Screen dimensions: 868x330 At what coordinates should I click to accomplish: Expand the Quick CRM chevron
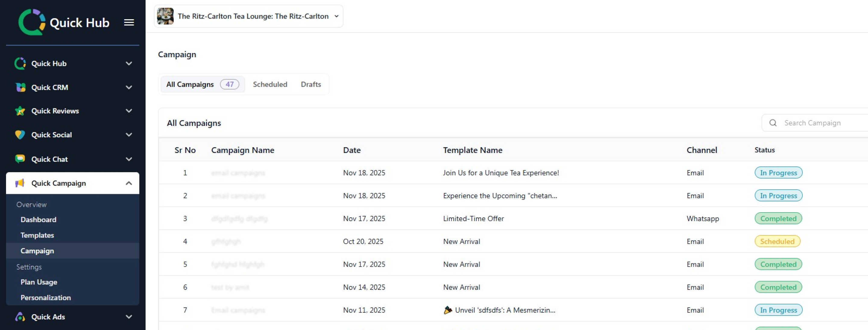(x=129, y=87)
